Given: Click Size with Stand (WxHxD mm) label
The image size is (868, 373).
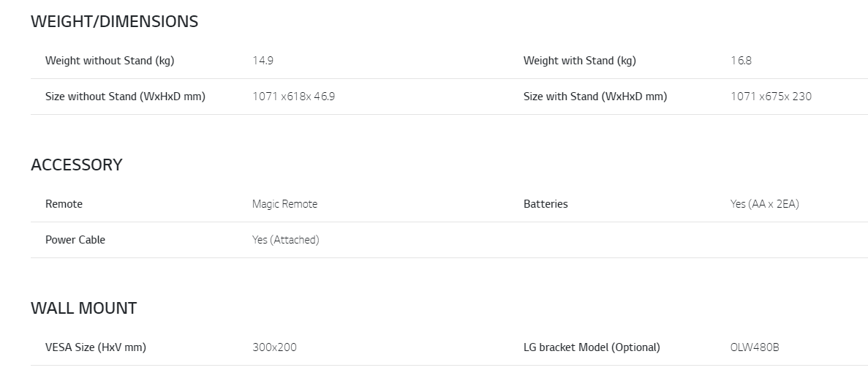Looking at the screenshot, I should click(x=595, y=97).
